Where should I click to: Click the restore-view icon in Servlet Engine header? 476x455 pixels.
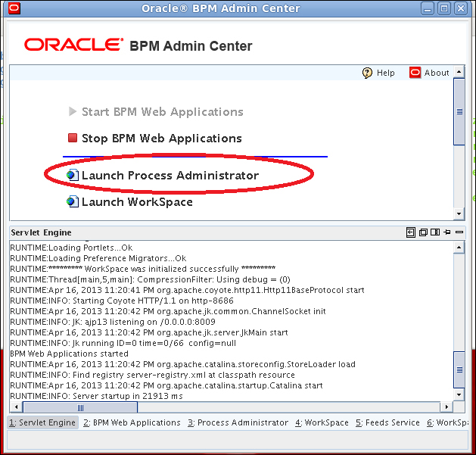(410, 232)
